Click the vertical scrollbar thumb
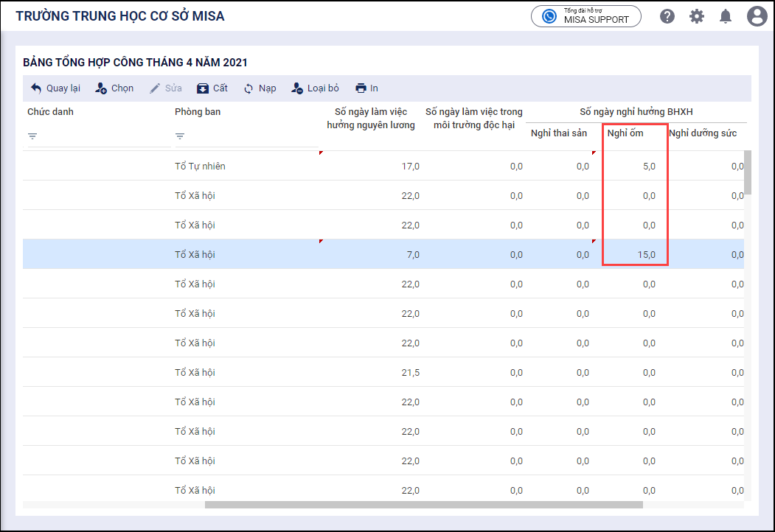Image resolution: width=775 pixels, height=532 pixels. coord(747,172)
